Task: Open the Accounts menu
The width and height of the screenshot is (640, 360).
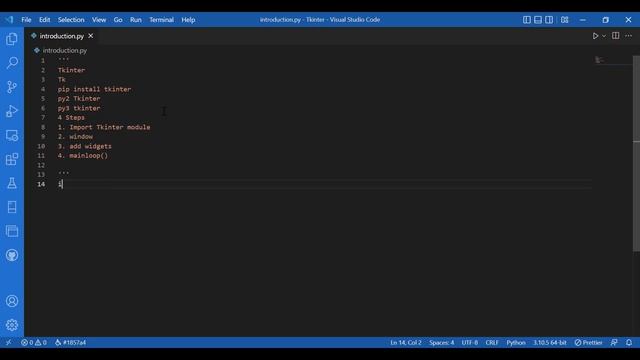Action: pos(12,301)
